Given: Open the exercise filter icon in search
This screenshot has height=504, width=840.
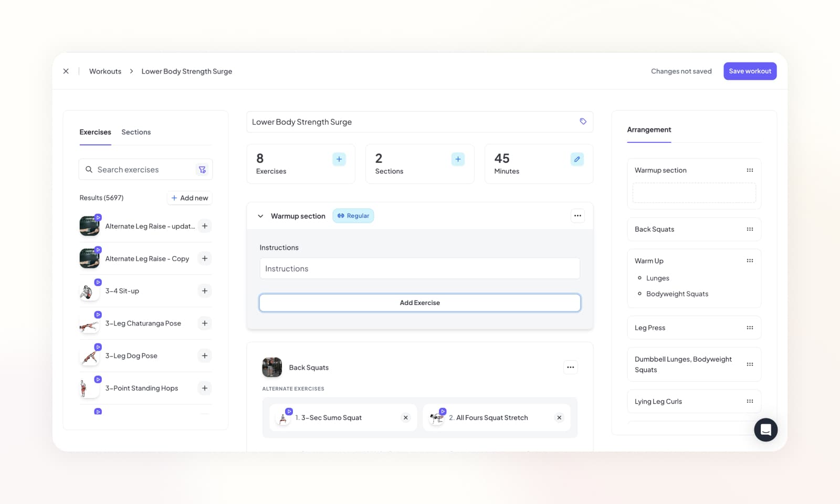Looking at the screenshot, I should [x=202, y=170].
